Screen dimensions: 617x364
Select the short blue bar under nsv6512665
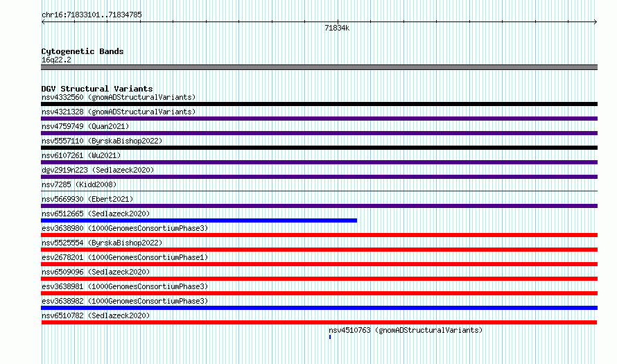tap(199, 220)
